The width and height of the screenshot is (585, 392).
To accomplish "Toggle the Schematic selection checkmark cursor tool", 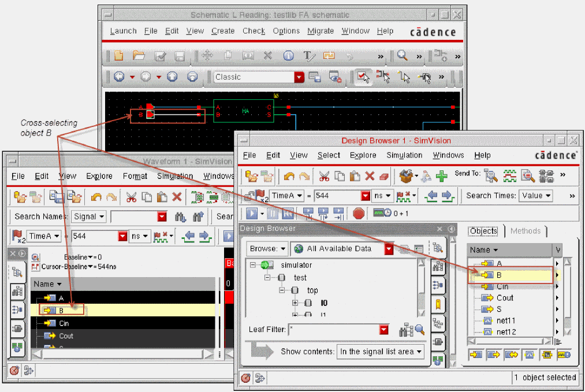I will click(363, 77).
